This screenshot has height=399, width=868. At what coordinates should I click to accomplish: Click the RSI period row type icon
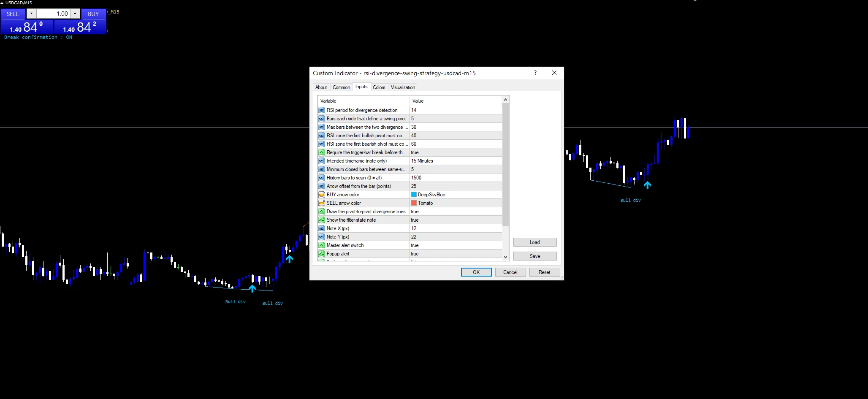click(322, 110)
